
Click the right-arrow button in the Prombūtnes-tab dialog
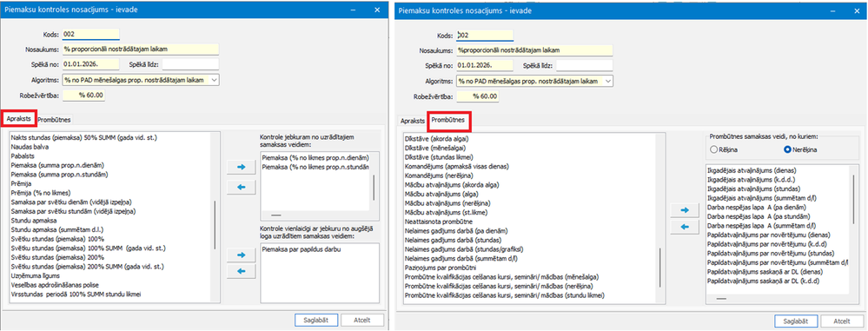click(x=685, y=209)
